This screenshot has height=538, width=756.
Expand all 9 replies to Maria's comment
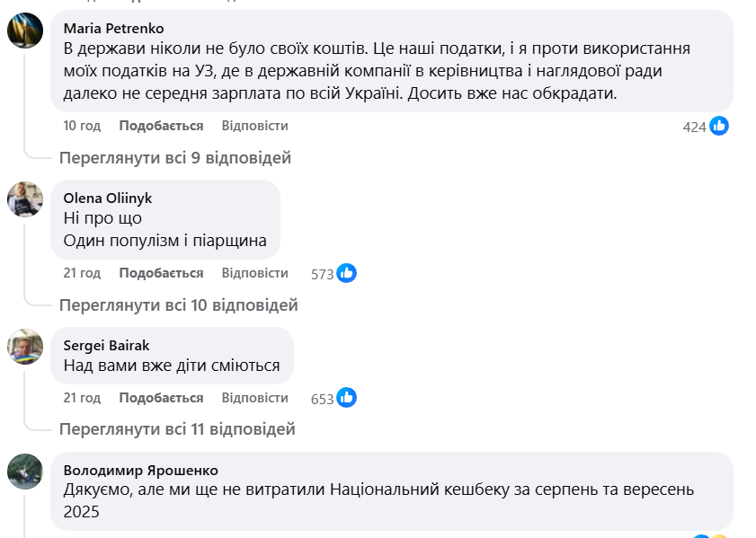tap(175, 158)
